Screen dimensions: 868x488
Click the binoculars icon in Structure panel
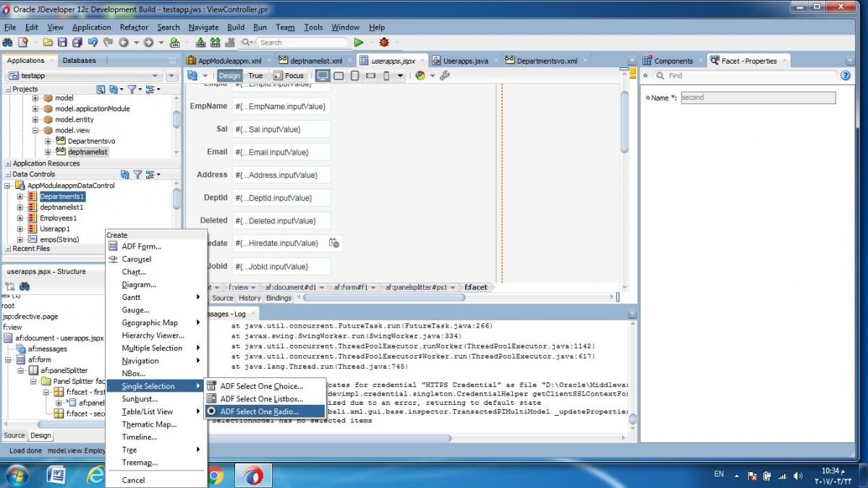25,286
